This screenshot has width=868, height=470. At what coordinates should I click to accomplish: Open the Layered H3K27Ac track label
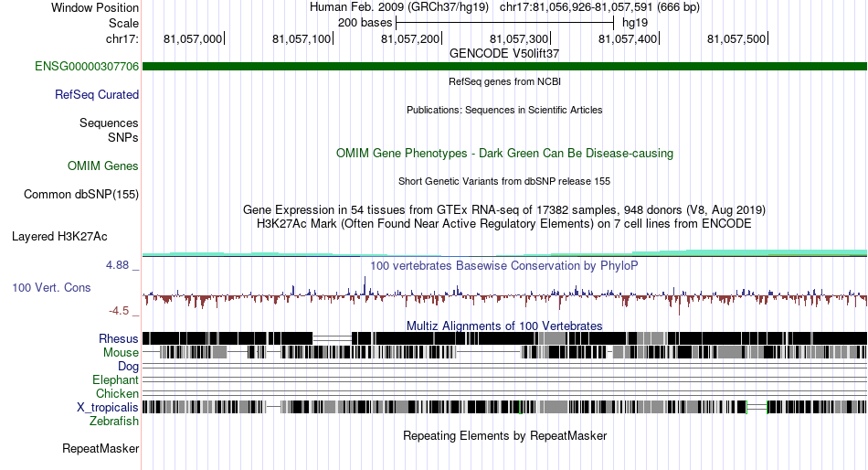tap(59, 237)
